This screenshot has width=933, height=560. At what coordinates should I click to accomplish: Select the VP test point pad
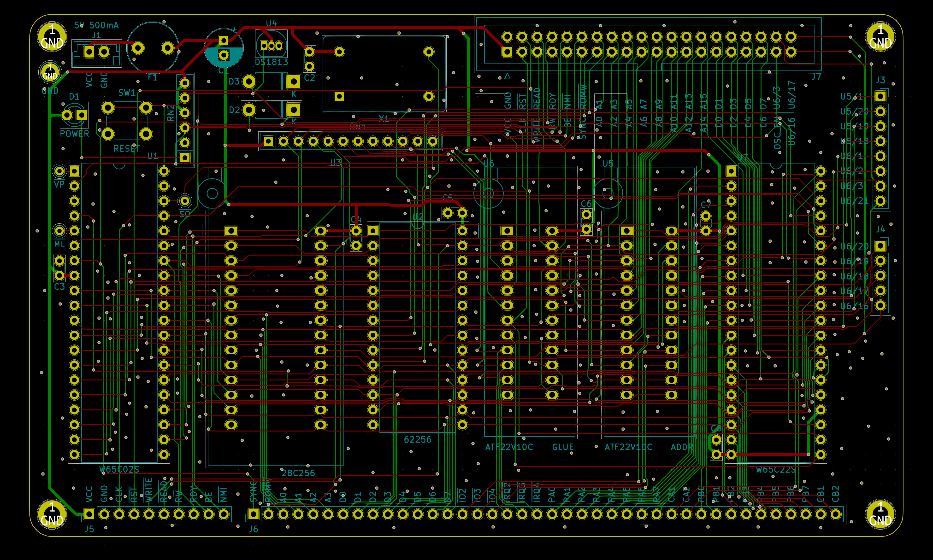point(59,171)
